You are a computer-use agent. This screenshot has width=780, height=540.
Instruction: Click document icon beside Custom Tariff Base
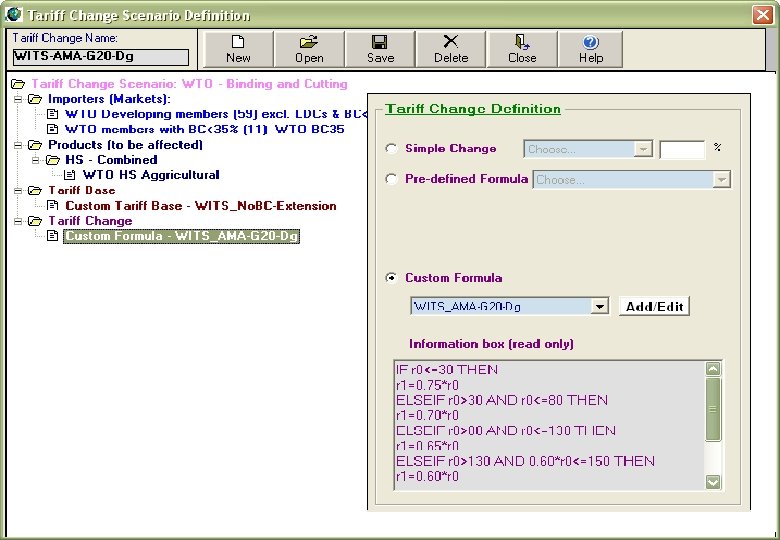click(52, 205)
